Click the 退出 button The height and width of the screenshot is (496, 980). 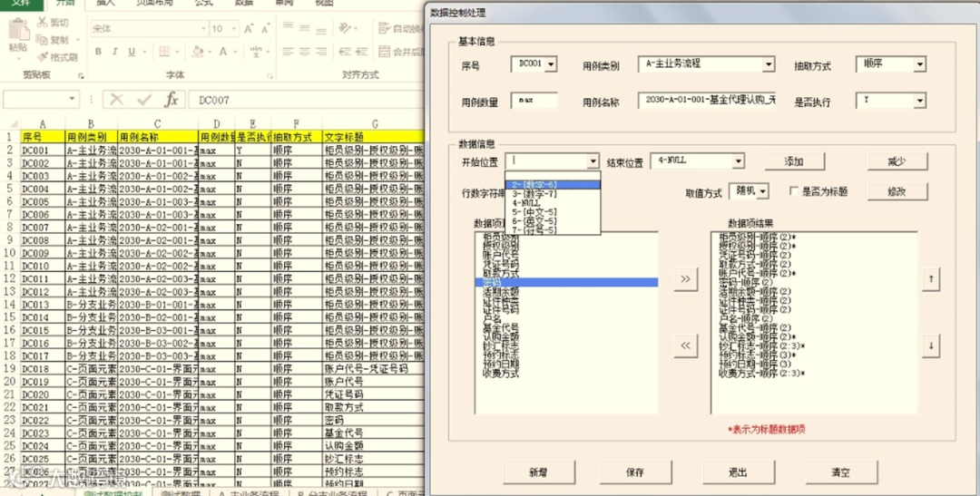738,472
